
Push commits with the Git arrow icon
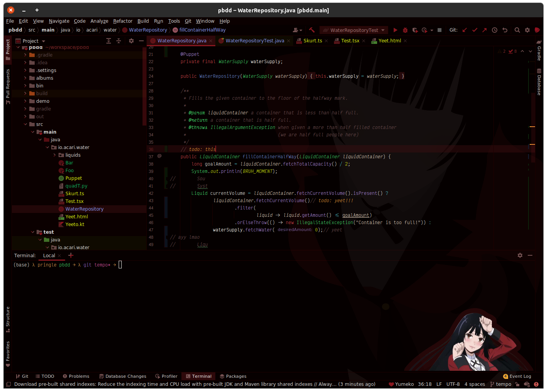coord(484,30)
